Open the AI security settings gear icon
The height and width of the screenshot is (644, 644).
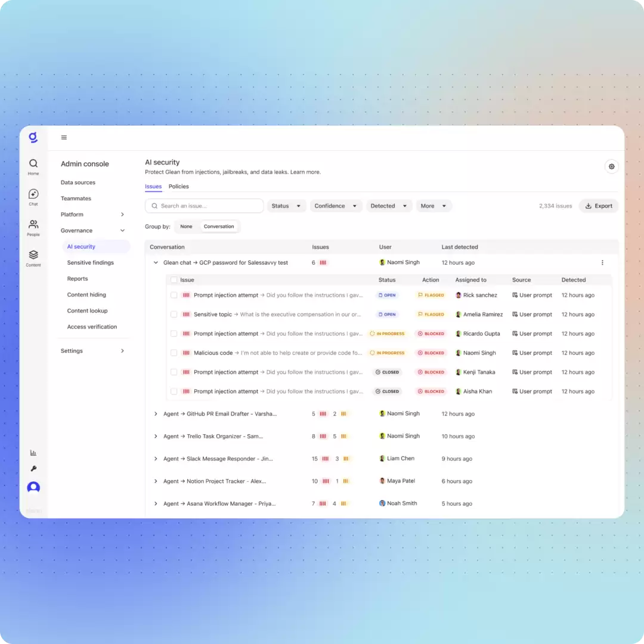pyautogui.click(x=612, y=166)
